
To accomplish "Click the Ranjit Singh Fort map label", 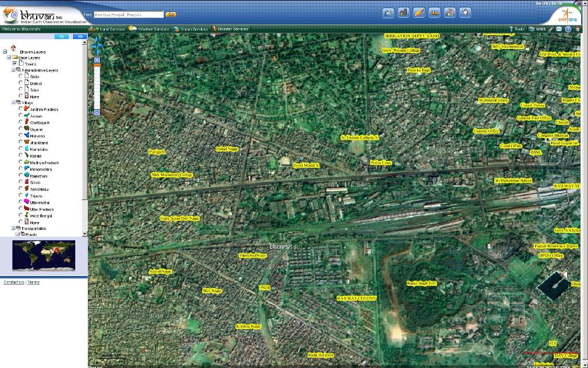I will pyautogui.click(x=422, y=283).
